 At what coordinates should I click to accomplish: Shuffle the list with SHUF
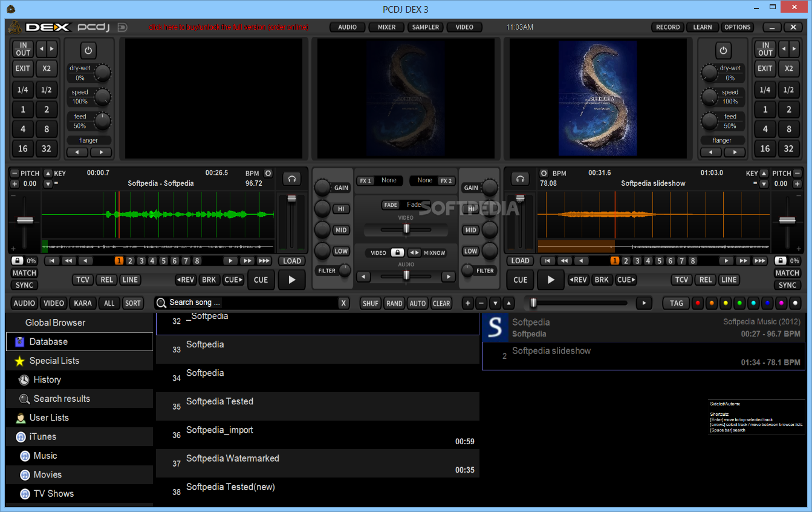(370, 303)
